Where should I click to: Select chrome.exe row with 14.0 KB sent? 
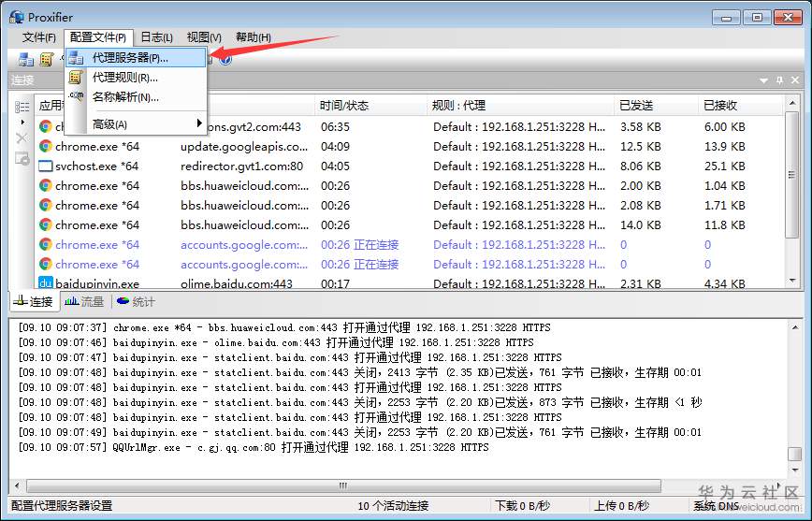tap(409, 225)
